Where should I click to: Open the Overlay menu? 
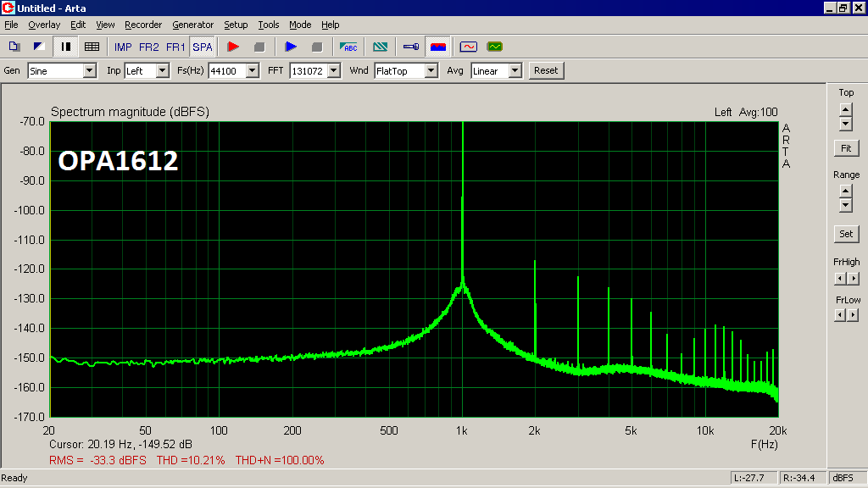[x=44, y=25]
